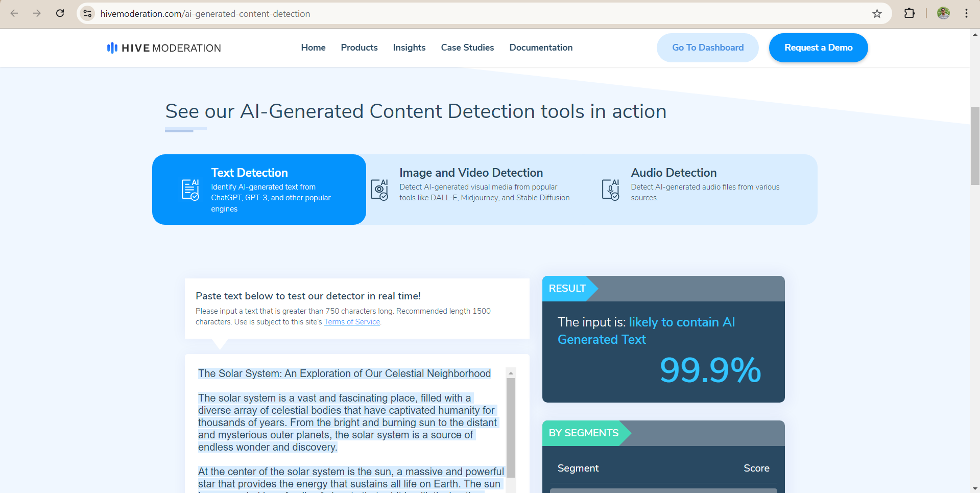Open the browser three-dot menu

[x=967, y=14]
